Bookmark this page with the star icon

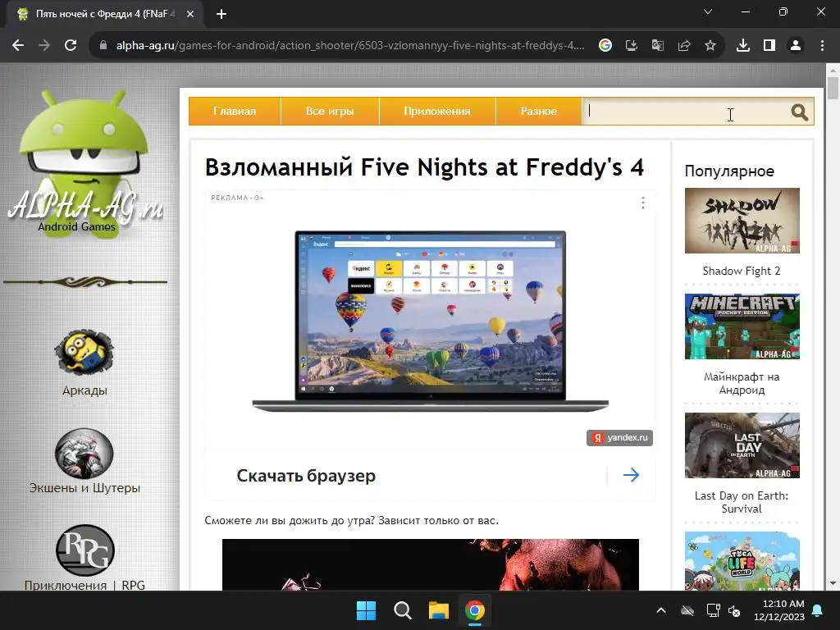[x=710, y=46]
